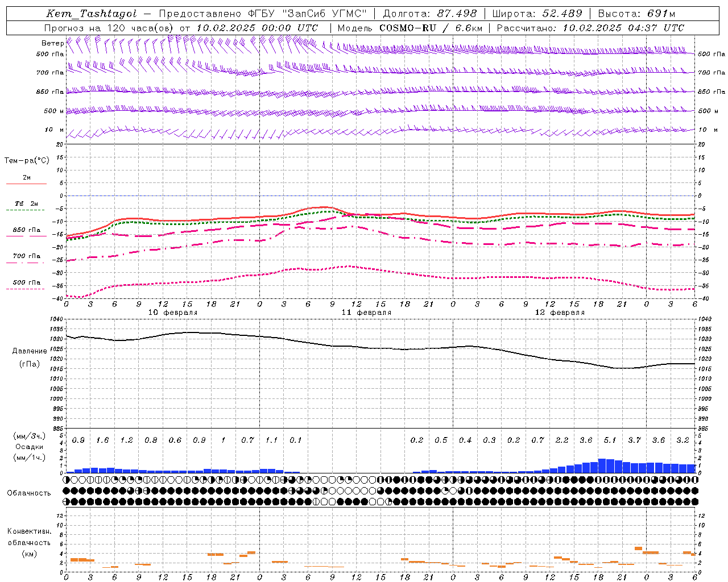The width and height of the screenshot is (728, 582).
Task: Click the Тем-ра(°C) panel label
Action: point(27,161)
